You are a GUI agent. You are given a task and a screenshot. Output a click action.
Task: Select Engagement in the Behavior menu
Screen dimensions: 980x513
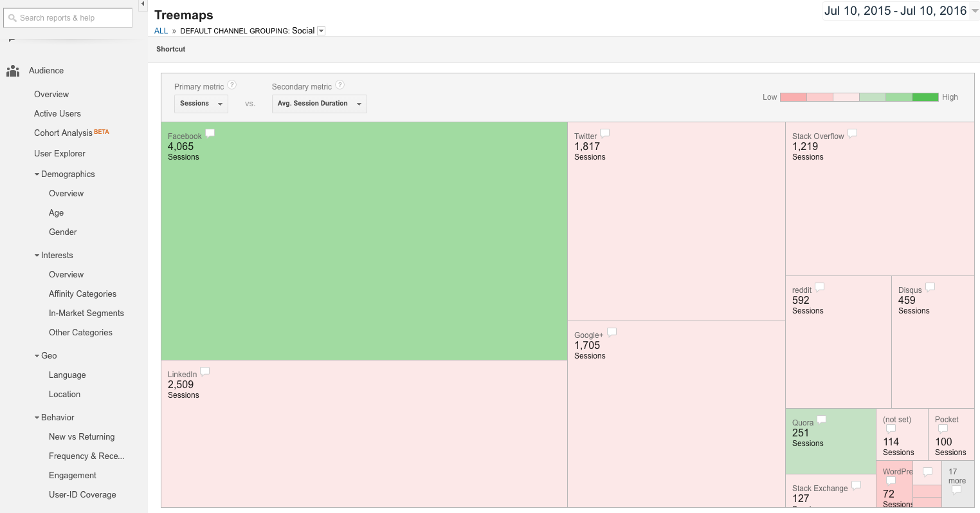72,475
